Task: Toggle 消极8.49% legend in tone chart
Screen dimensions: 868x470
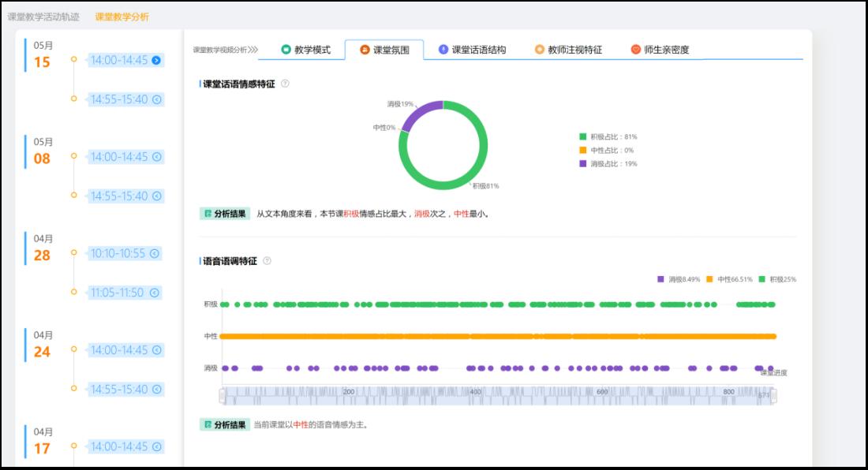Action: tap(679, 279)
